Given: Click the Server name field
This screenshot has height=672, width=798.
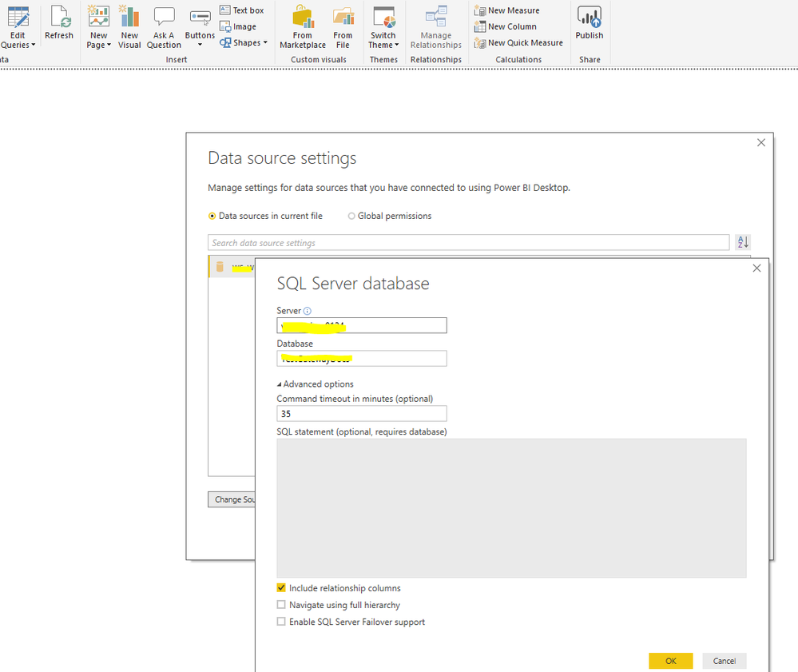Looking at the screenshot, I should 362,325.
